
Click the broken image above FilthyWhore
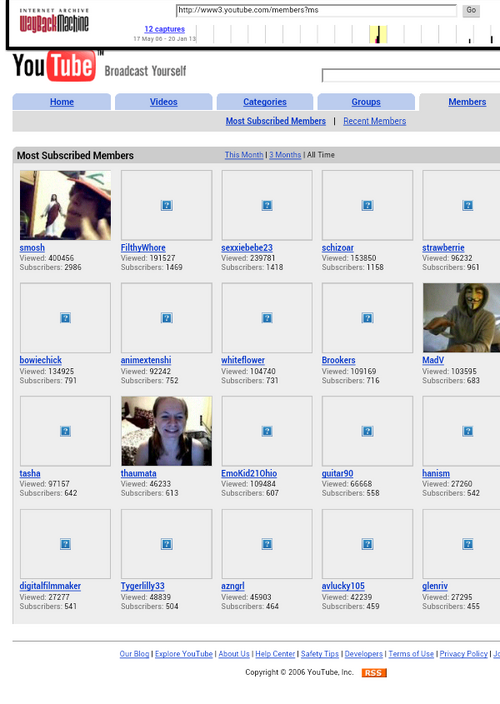(167, 205)
